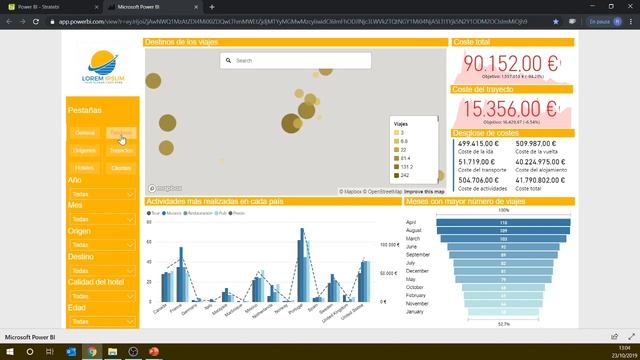Click the '40.224.975,00 €' alojamiento value

pyautogui.click(x=540, y=162)
